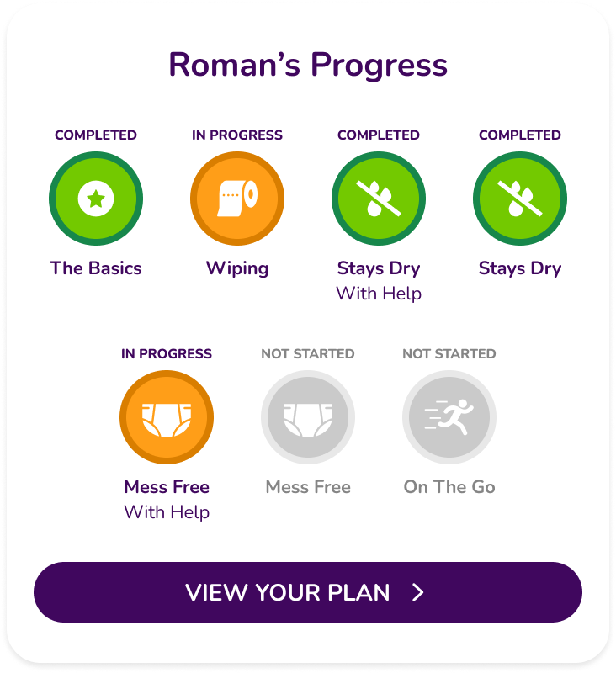Open the orange Mess Free With Help diaper icon
The height and width of the screenshot is (673, 616).
[x=167, y=417]
